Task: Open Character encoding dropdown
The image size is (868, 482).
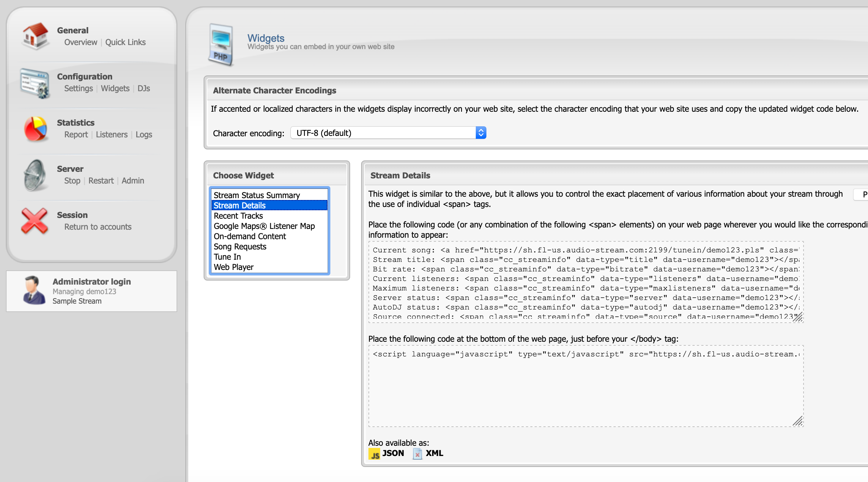Action: (388, 133)
